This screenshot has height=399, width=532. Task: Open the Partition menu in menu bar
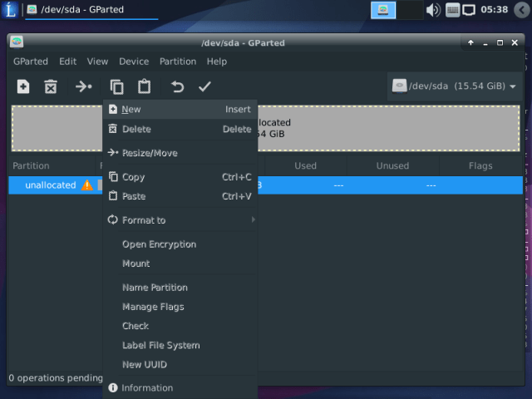[178, 62]
